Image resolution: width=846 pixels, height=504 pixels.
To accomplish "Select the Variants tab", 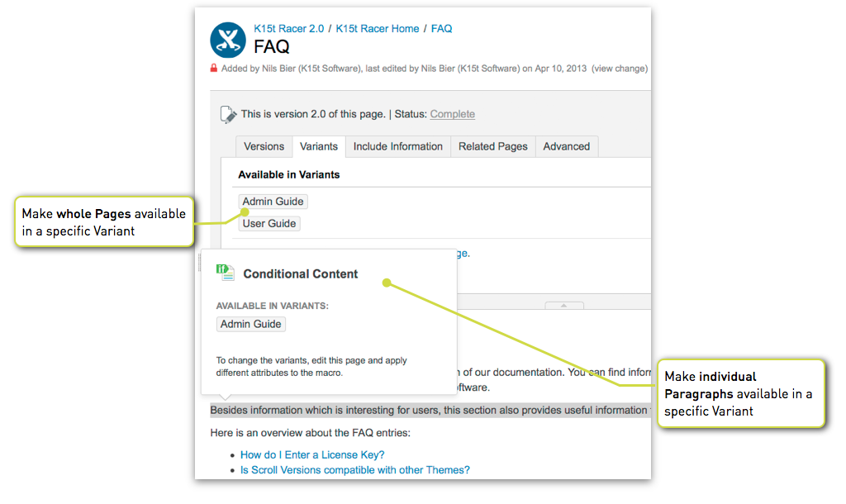I will pos(319,146).
